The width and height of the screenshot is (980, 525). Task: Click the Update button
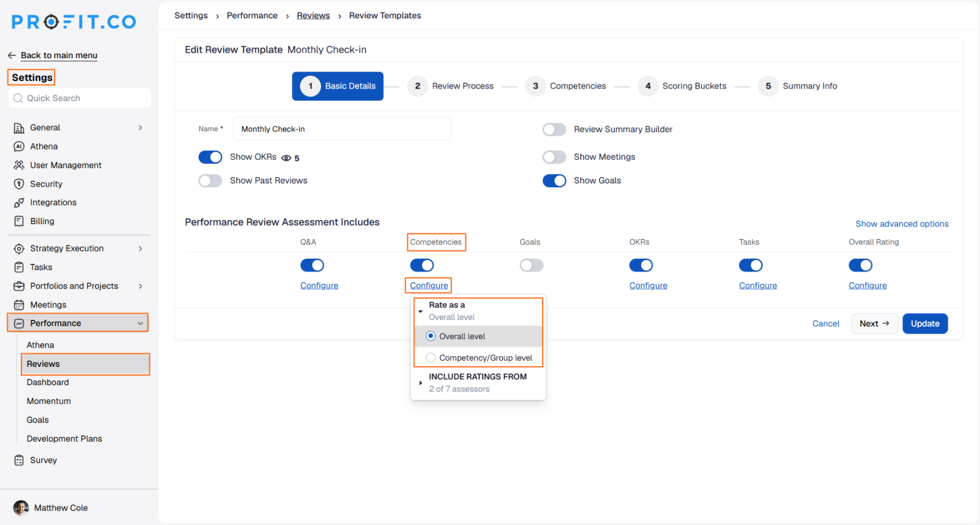click(925, 324)
